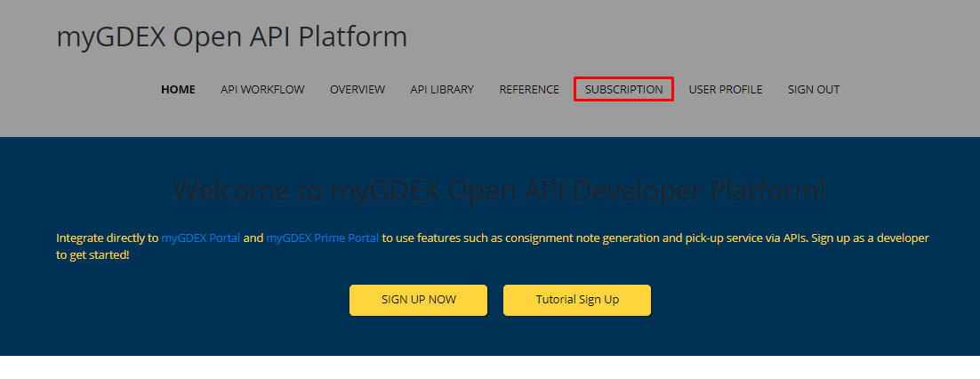980x379 pixels.
Task: Follow the myGDEX Prime Portal link
Action: coord(323,238)
